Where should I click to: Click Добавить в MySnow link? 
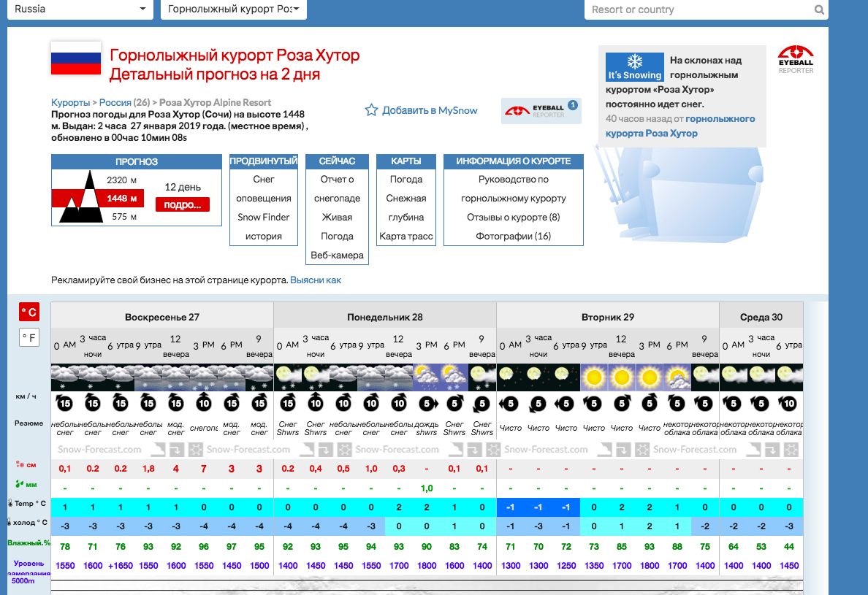[430, 110]
